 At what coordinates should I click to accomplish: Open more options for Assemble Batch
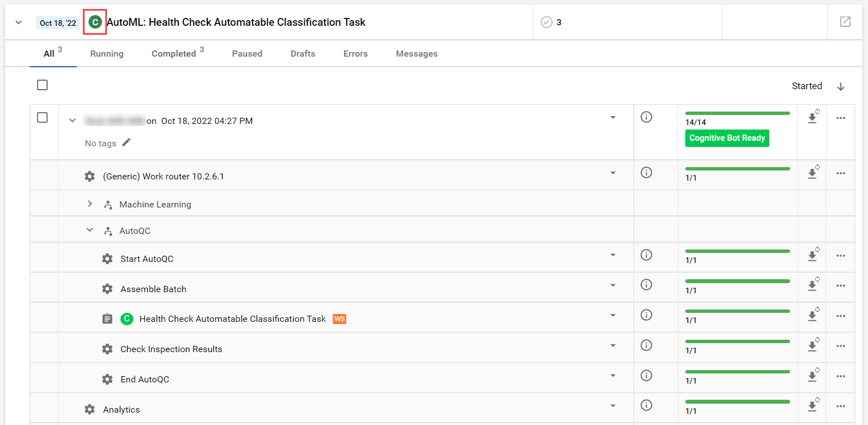pos(841,285)
